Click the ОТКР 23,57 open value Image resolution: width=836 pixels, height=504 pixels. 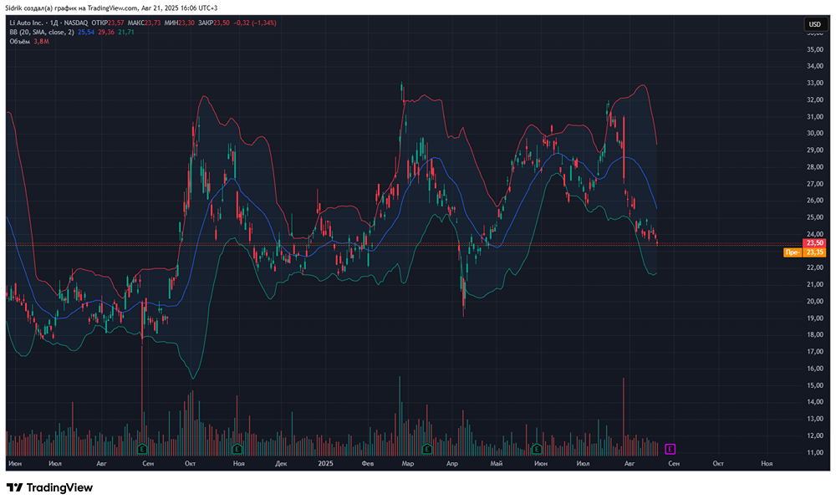coord(108,23)
